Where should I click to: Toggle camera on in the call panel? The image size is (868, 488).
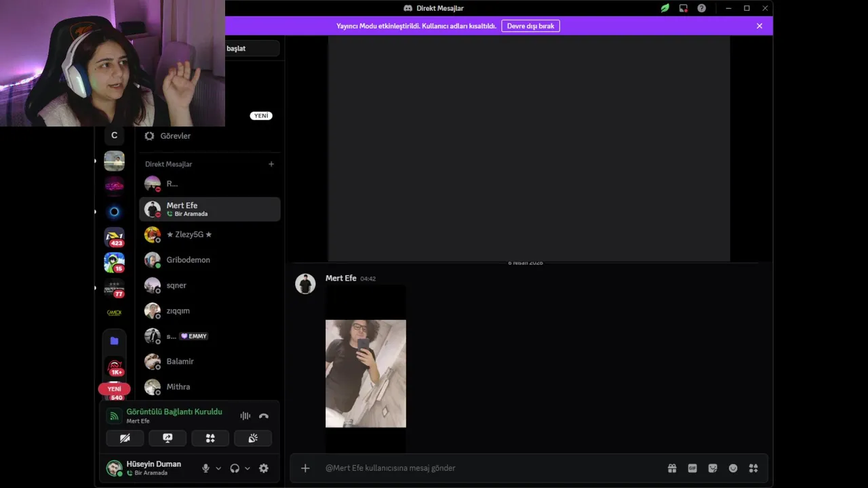coord(125,439)
